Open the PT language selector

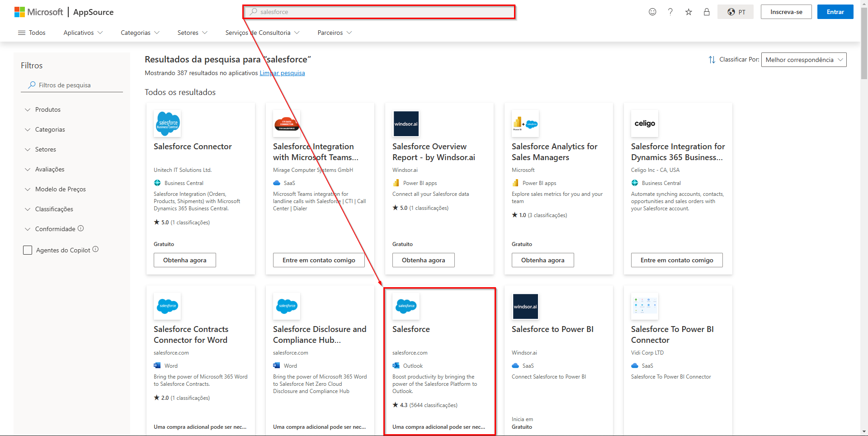tap(736, 12)
